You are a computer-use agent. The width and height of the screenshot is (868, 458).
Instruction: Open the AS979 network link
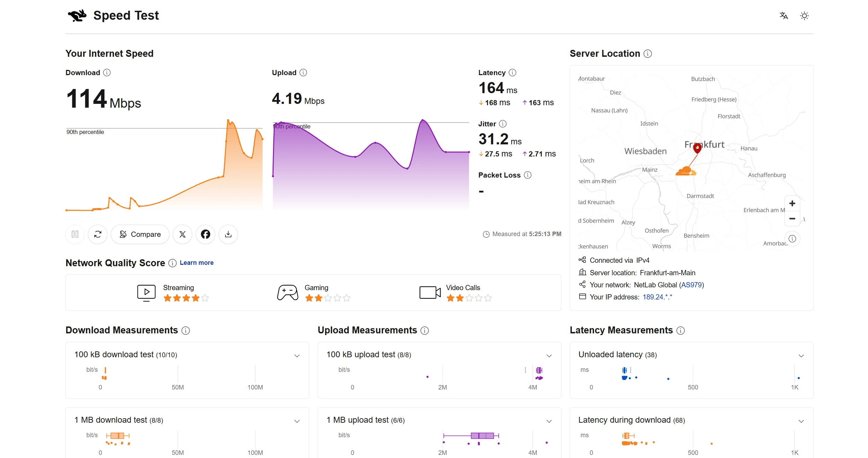(x=691, y=285)
